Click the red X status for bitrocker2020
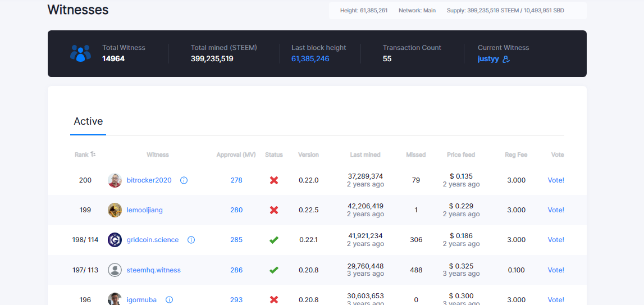The height and width of the screenshot is (305, 644). click(x=274, y=180)
